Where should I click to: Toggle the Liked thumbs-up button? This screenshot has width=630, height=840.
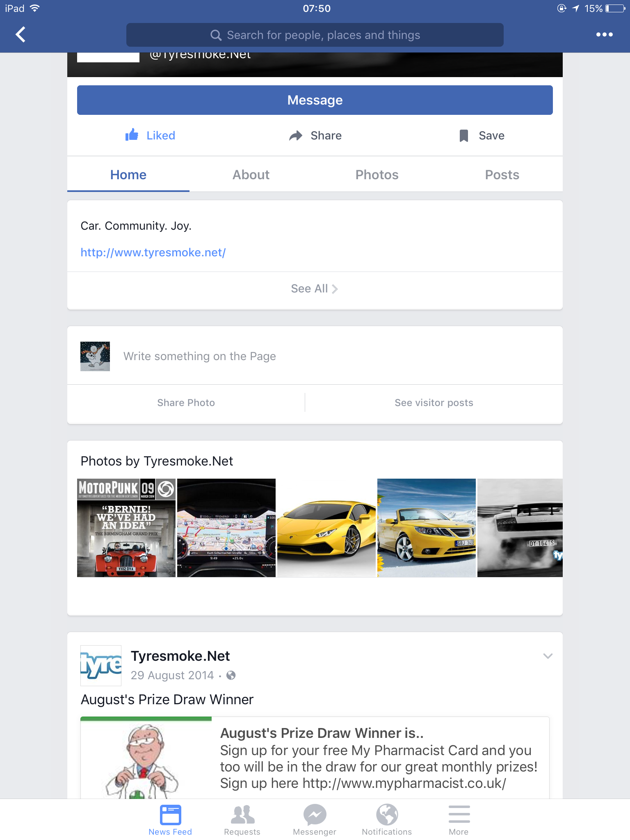150,135
